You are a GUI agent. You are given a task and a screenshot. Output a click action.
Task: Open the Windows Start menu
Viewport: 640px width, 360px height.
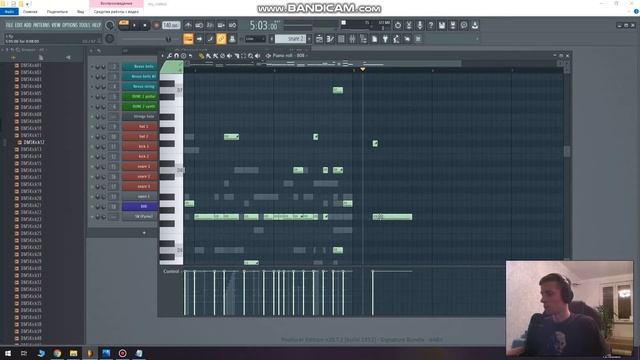[x=8, y=353]
